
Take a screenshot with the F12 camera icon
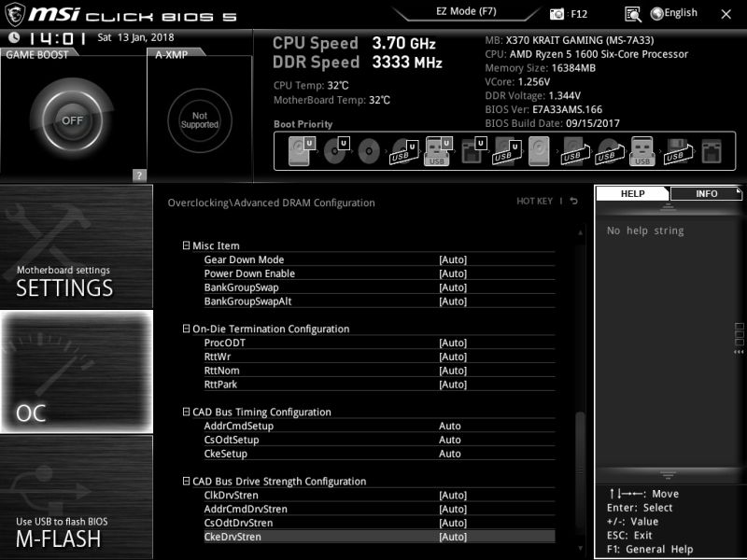tap(557, 14)
